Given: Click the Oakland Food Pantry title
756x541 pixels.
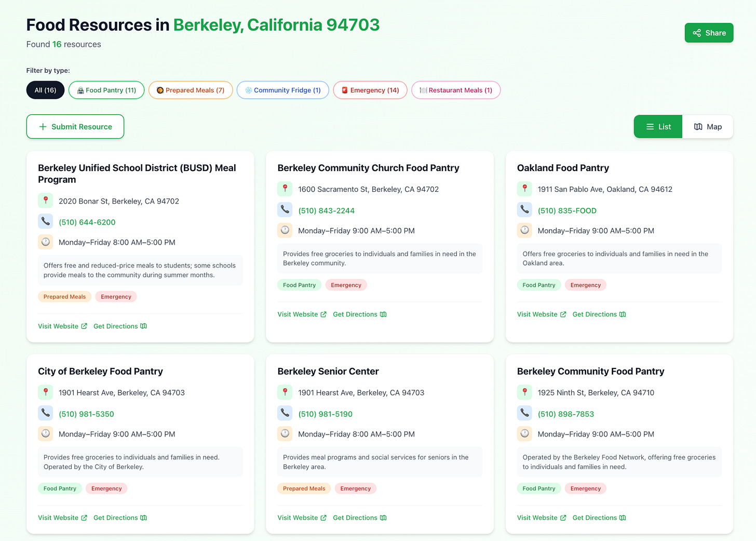Looking at the screenshot, I should [563, 168].
